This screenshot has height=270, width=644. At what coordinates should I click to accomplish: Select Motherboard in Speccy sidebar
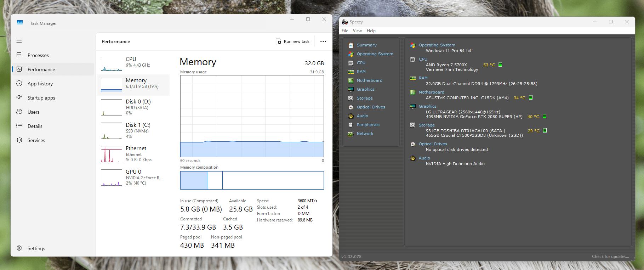point(369,80)
